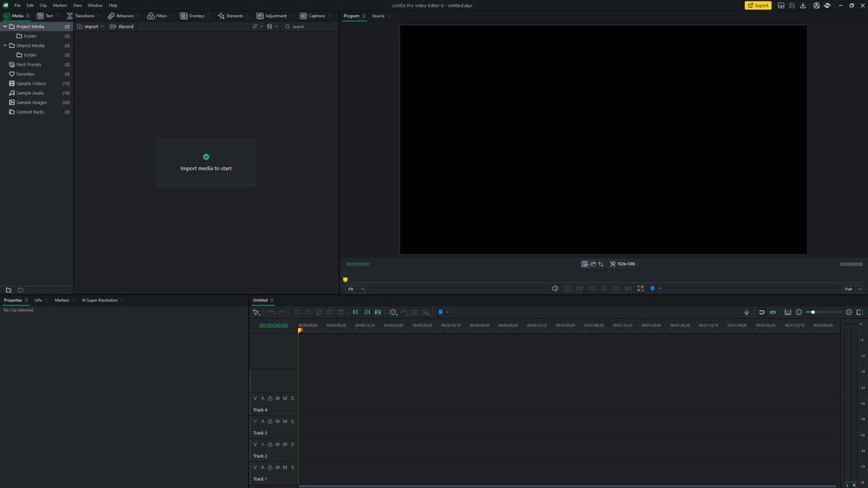This screenshot has height=488, width=868.
Task: Solo Track 2 using its S toggle
Action: [x=292, y=444]
